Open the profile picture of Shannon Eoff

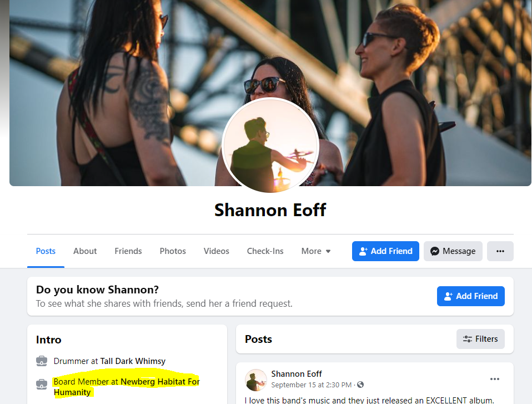pos(270,145)
